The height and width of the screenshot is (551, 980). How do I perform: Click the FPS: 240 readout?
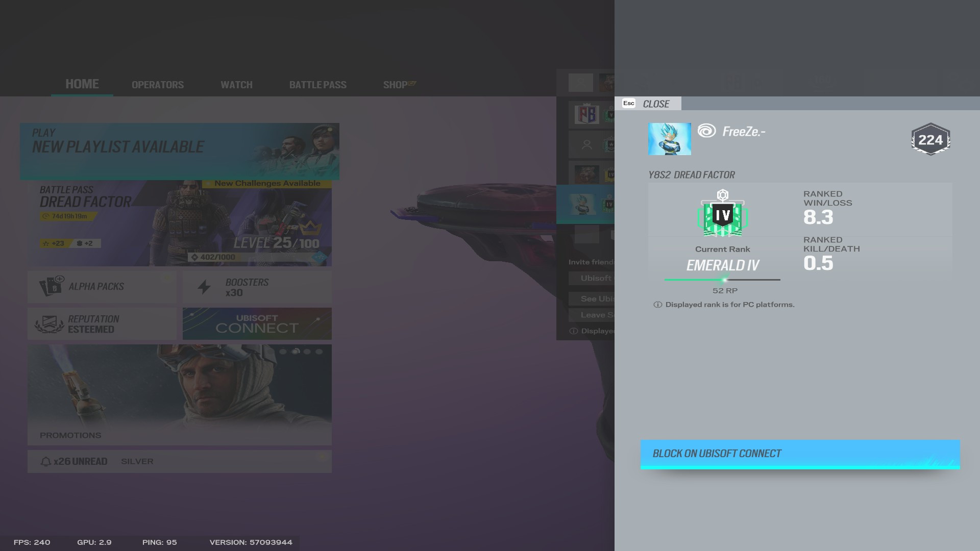32,542
